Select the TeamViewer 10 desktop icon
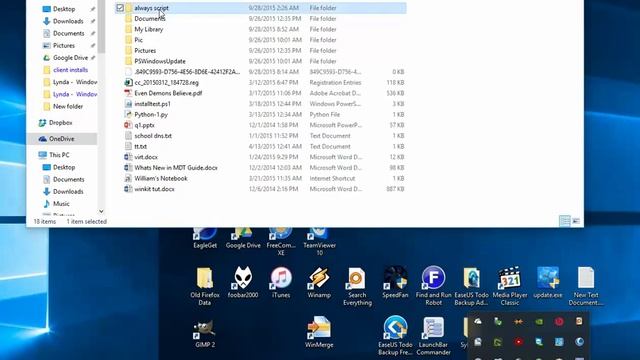 point(319,241)
